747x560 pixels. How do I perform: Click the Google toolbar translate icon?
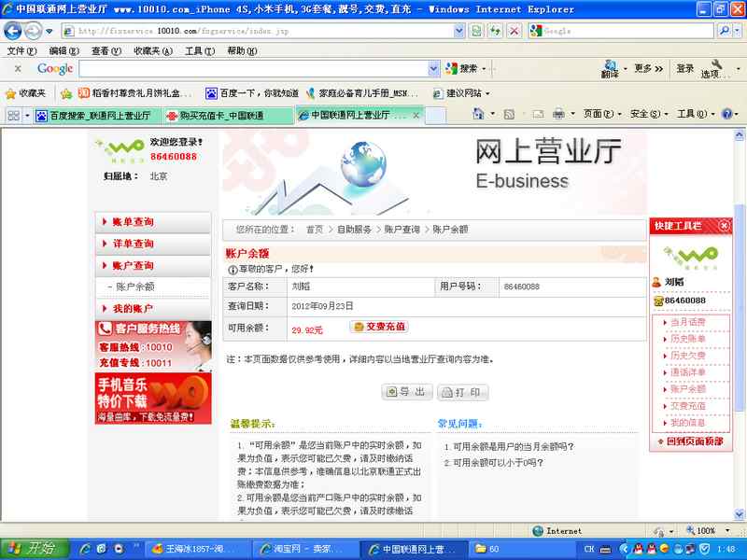[610, 68]
